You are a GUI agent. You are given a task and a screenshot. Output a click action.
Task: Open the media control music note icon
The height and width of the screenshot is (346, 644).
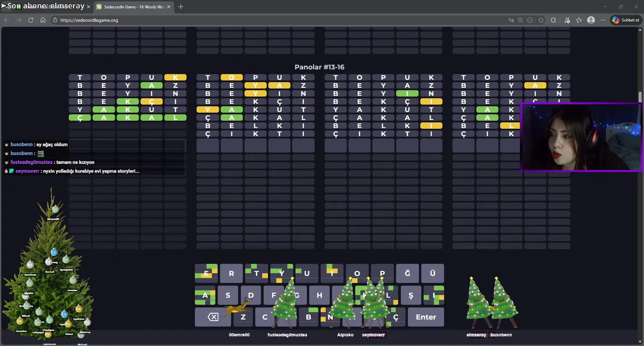coord(567,20)
